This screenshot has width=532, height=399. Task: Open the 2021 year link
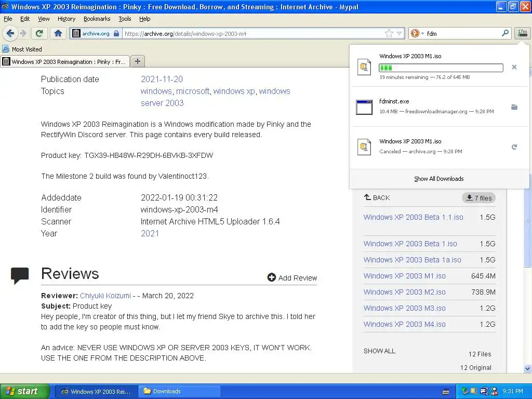150,233
